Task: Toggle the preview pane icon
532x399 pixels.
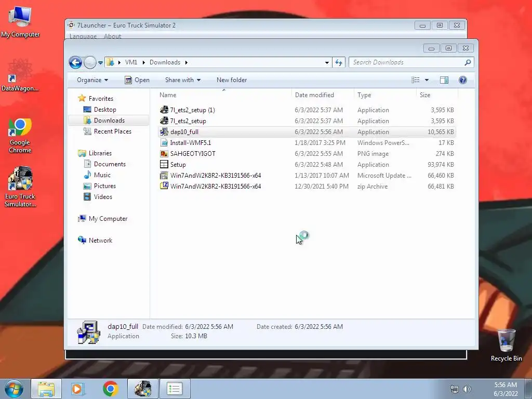Action: coord(444,80)
